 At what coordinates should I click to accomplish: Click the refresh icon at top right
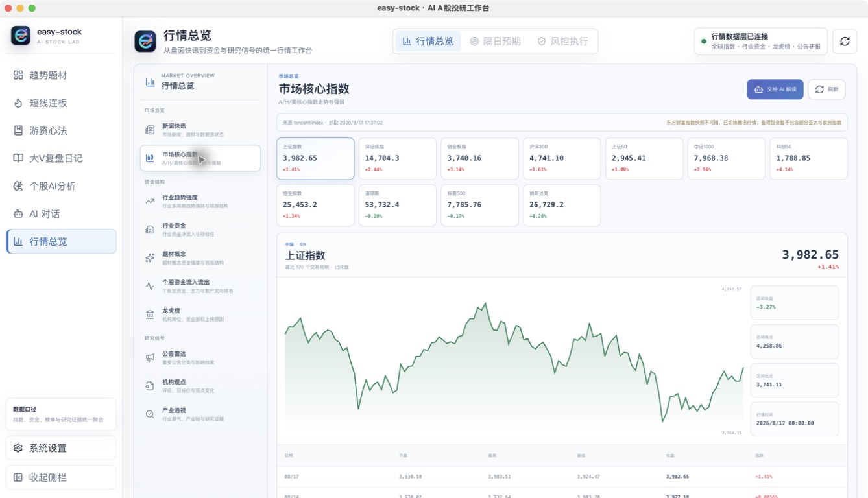(x=845, y=41)
